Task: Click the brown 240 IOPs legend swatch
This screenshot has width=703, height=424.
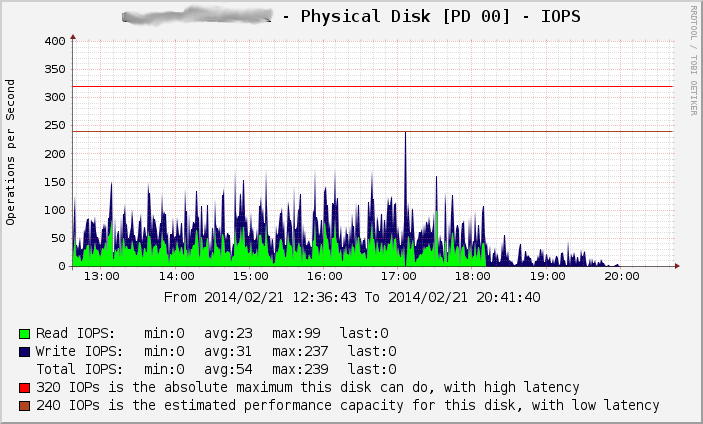Action: tap(25, 406)
